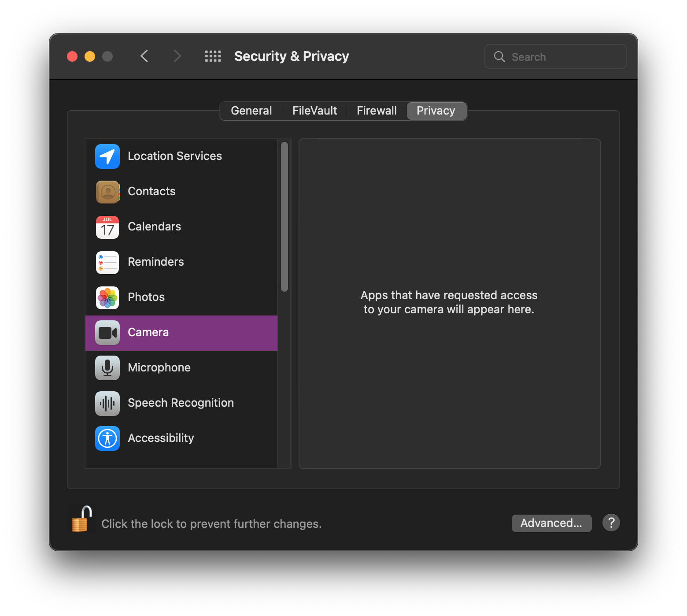
Task: Click the Calendars icon showing JUL 17
Action: (107, 227)
